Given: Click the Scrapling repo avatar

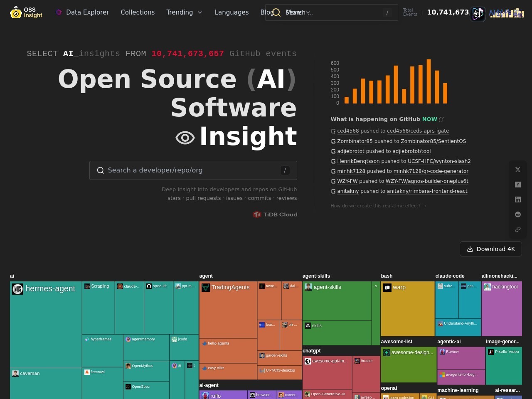Looking at the screenshot, I should (x=87, y=286).
